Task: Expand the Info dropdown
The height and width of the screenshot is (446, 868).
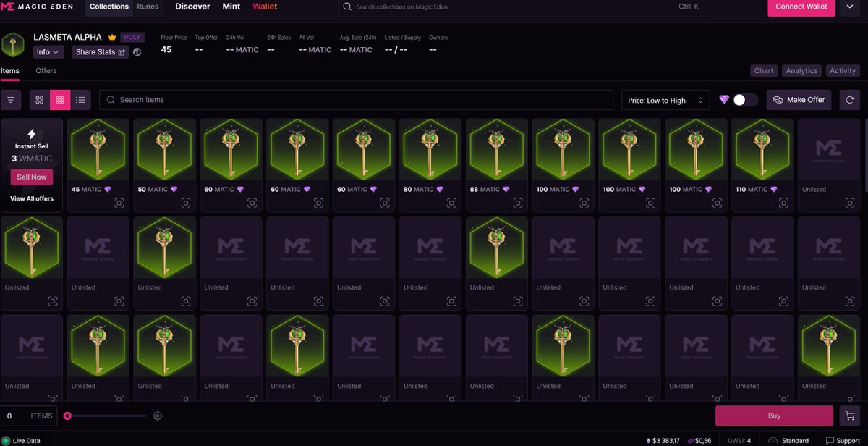Action: click(49, 52)
